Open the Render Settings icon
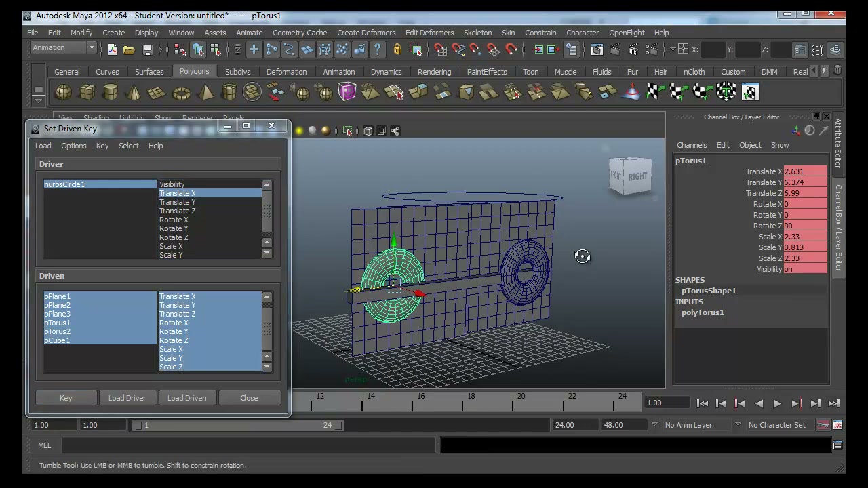This screenshot has height=488, width=868. tap(652, 49)
